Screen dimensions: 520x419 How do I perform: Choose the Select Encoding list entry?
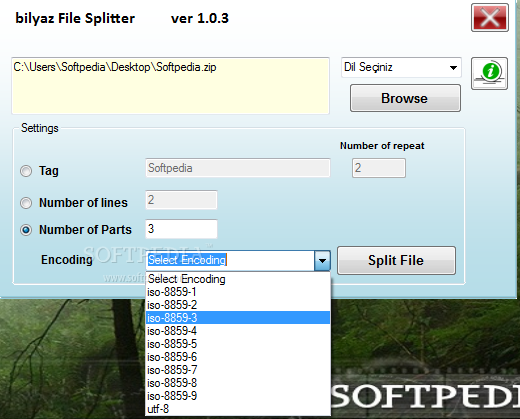click(x=238, y=279)
